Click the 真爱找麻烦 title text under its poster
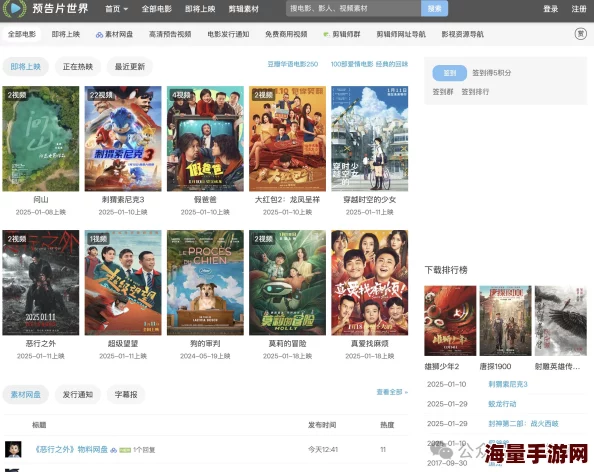594x472 pixels. (369, 344)
